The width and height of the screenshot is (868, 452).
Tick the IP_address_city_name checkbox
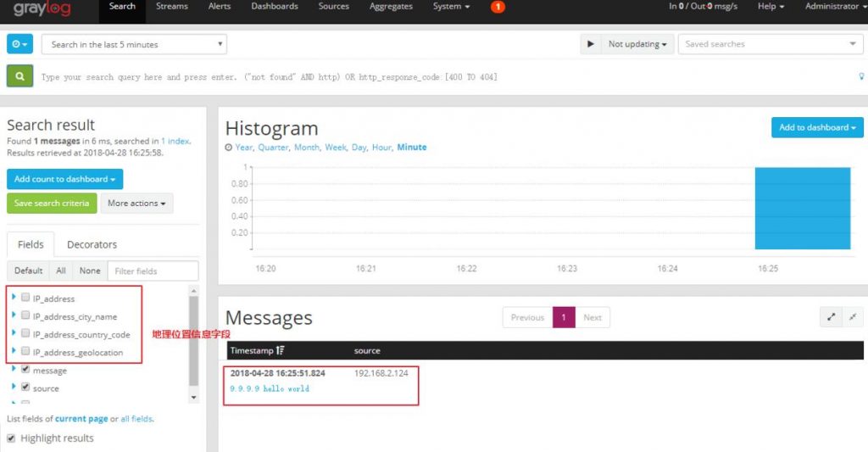pyautogui.click(x=25, y=315)
